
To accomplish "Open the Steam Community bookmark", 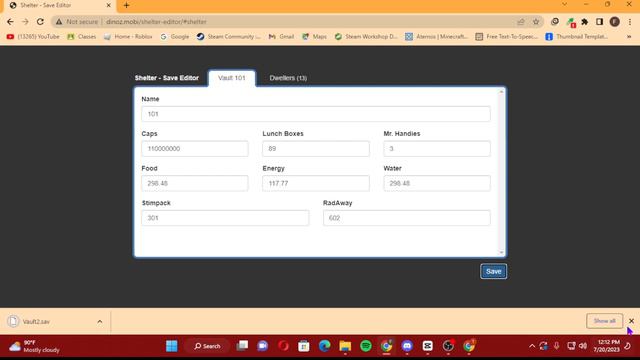I will [228, 36].
